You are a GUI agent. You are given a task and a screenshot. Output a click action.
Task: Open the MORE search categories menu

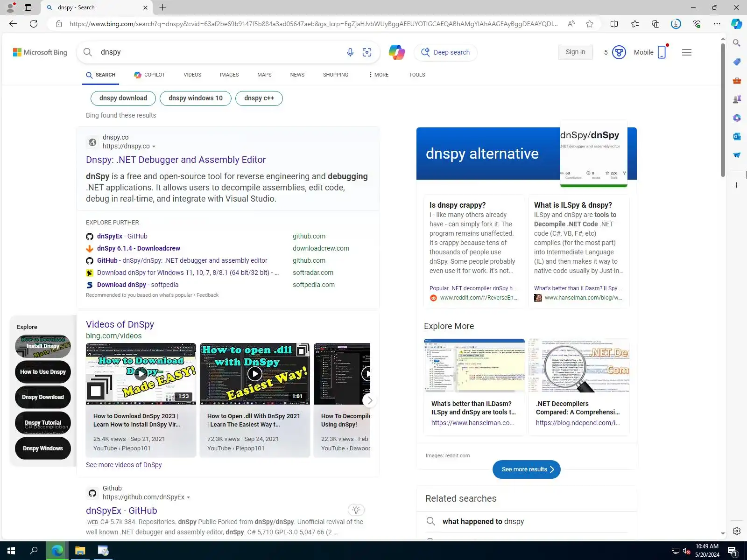pyautogui.click(x=379, y=75)
